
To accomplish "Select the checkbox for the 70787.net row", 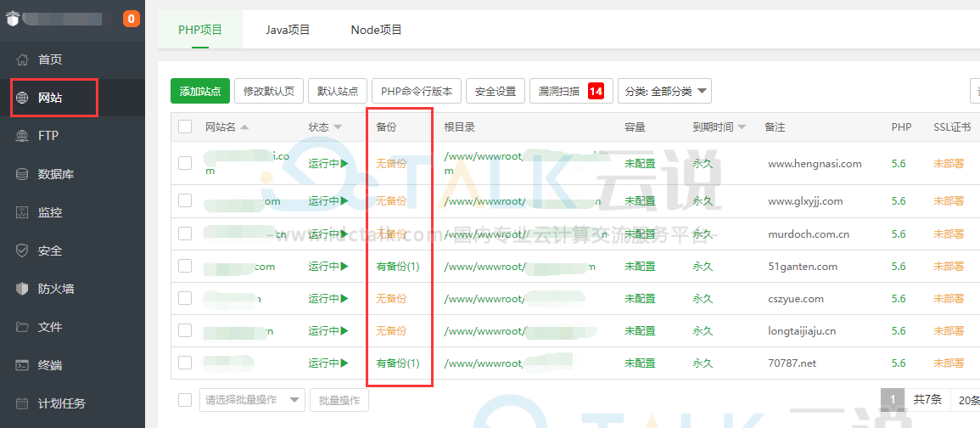I will 185,363.
